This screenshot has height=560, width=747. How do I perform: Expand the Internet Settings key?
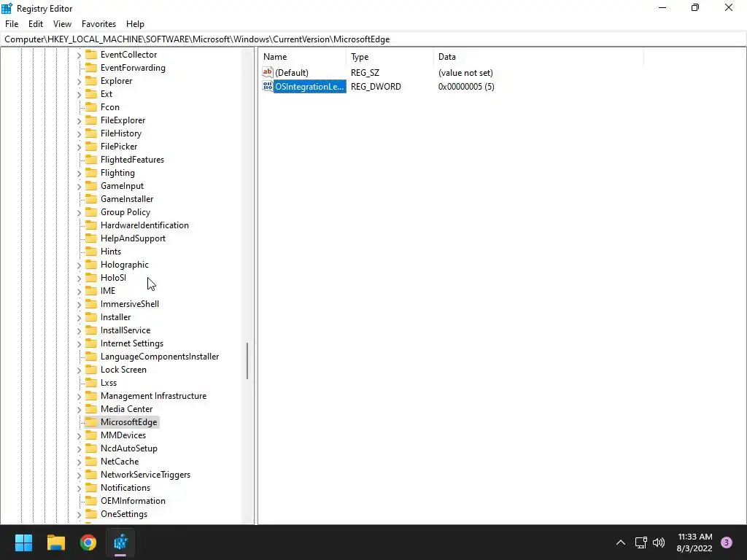tap(79, 344)
